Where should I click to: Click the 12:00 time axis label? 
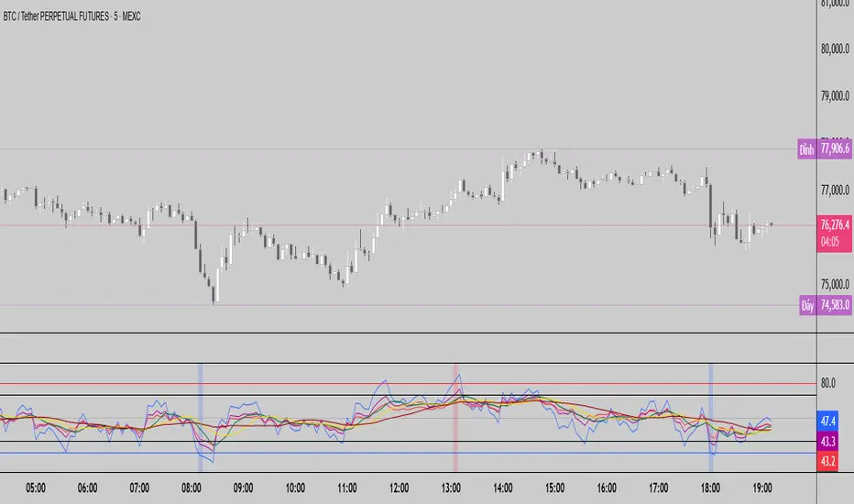pyautogui.click(x=399, y=488)
